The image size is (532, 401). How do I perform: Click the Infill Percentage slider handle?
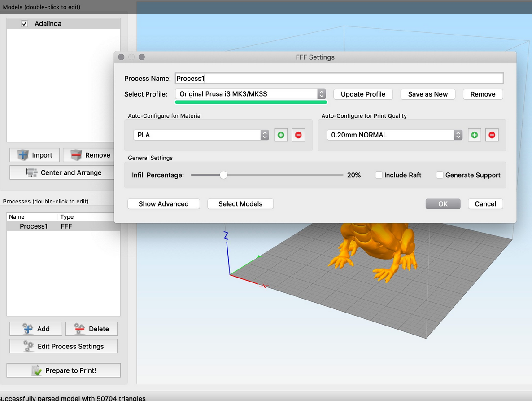click(223, 175)
